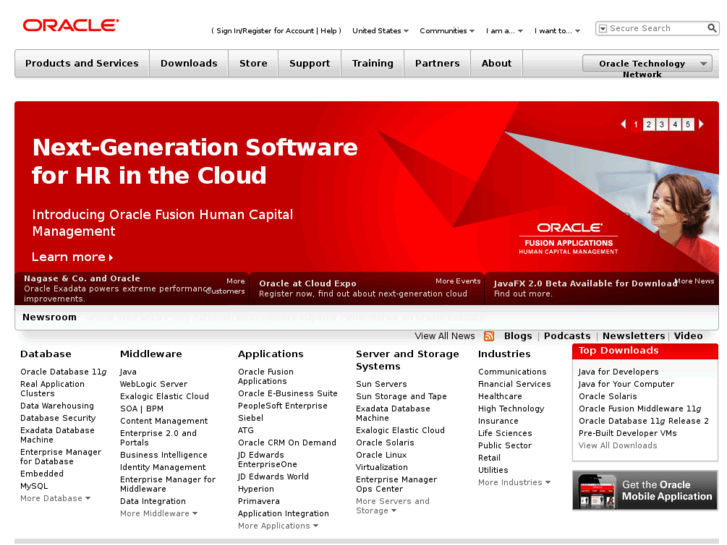Open the Get the Oracle Mobile Application banner

coord(645,490)
